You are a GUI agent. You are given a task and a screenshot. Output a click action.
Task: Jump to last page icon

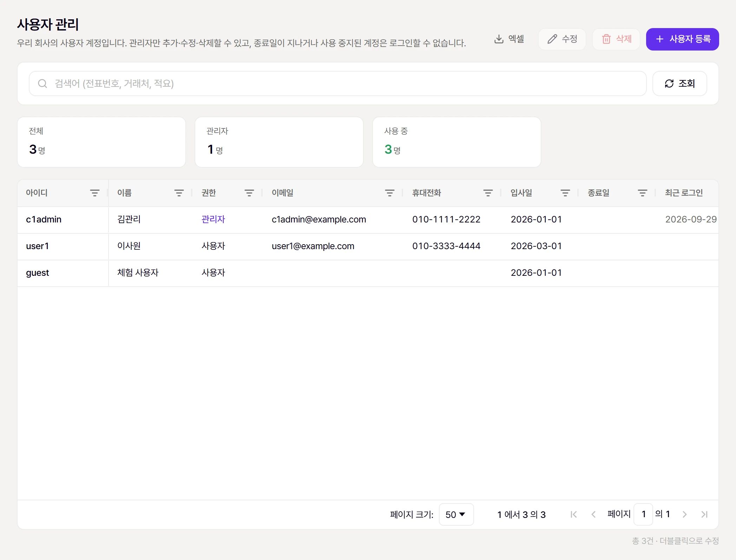pos(704,514)
